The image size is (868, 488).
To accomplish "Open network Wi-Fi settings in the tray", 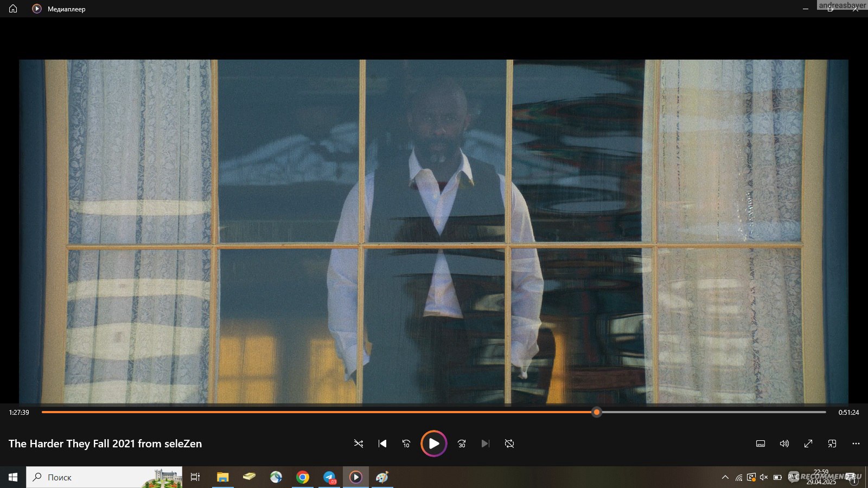I will [x=739, y=477].
